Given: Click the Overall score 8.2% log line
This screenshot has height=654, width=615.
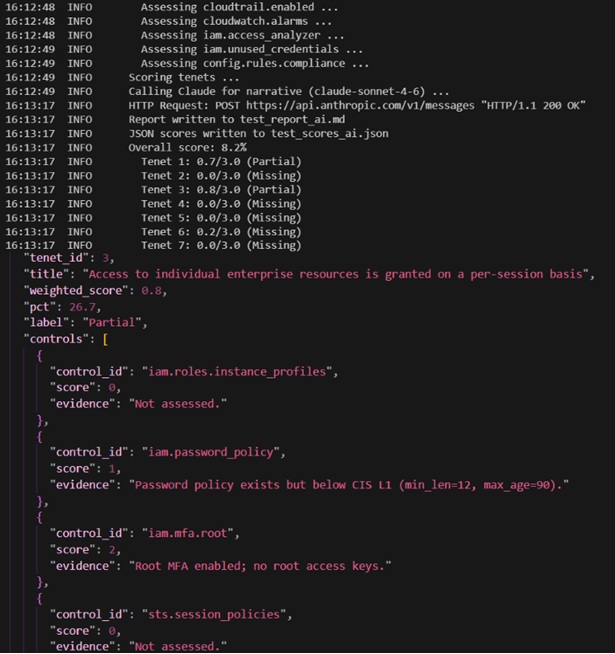Looking at the screenshot, I should (x=187, y=148).
